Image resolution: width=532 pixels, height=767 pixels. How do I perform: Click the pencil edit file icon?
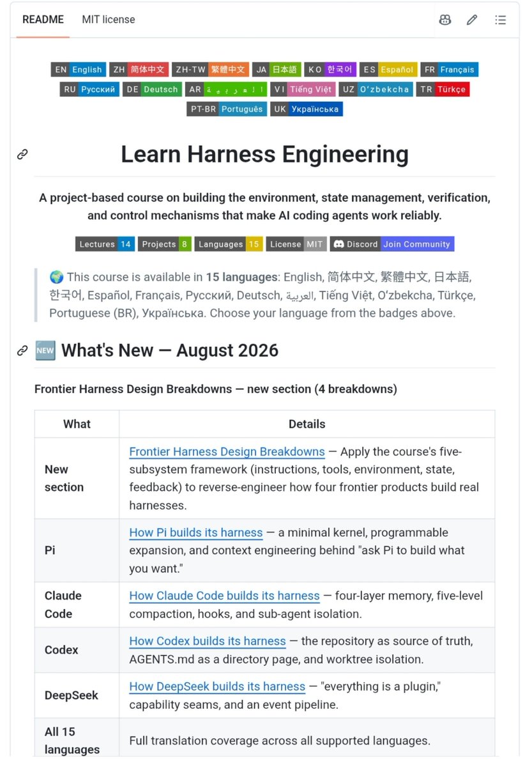pyautogui.click(x=472, y=20)
